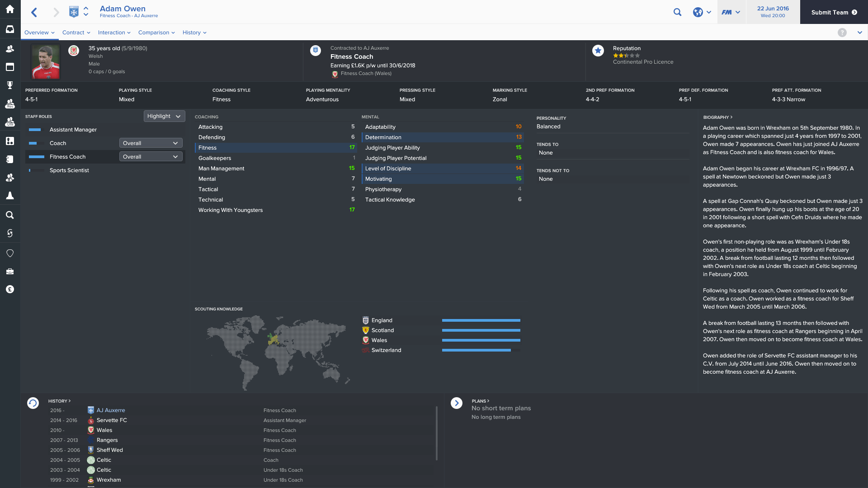The width and height of the screenshot is (868, 488).
Task: Click the search magnifier in top bar
Action: click(x=677, y=12)
